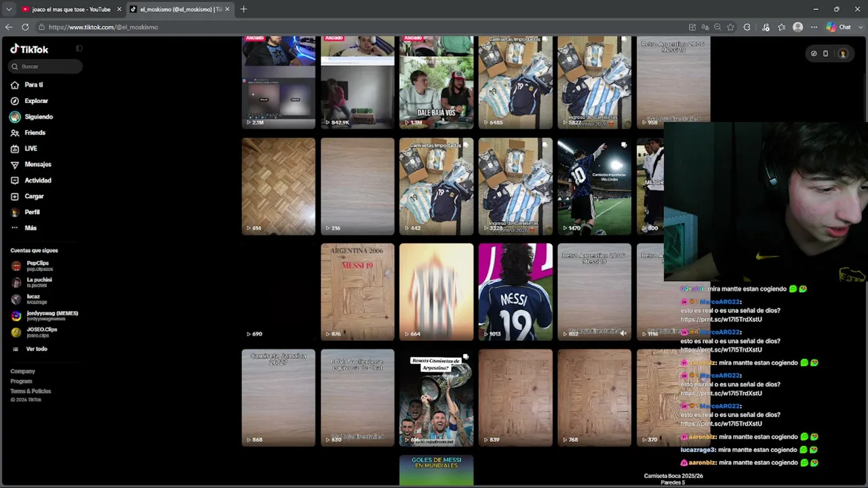This screenshot has width=868, height=488.
Task: Expand the Terms & Policies footer section
Action: [31, 391]
